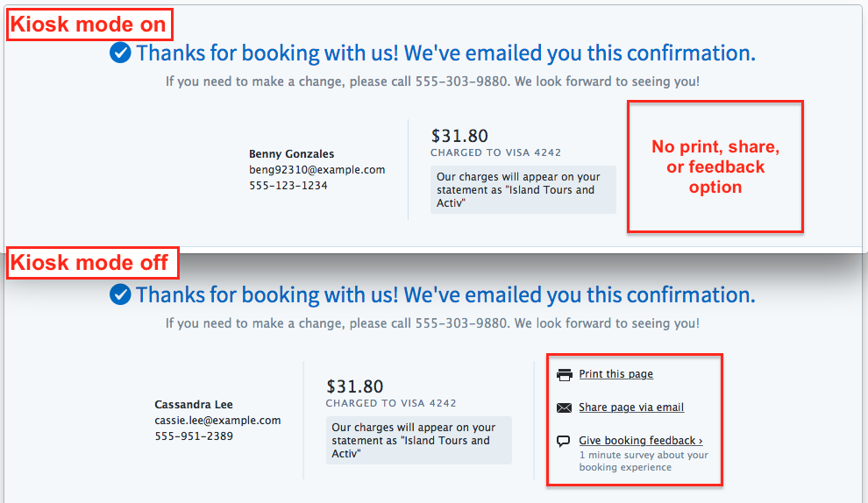This screenshot has height=503, width=868.
Task: Click the cassie.lee@example.com email address
Action: point(217,421)
